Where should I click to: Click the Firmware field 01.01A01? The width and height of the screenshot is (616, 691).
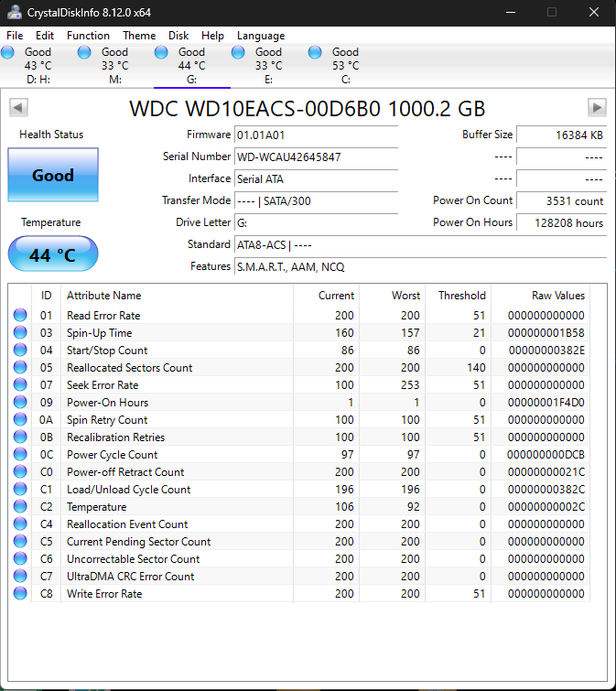[317, 135]
